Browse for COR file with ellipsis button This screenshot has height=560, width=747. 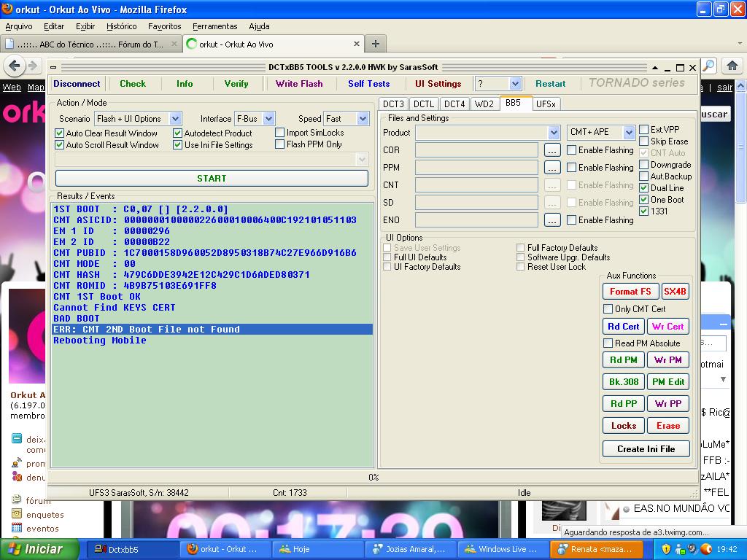pos(551,150)
